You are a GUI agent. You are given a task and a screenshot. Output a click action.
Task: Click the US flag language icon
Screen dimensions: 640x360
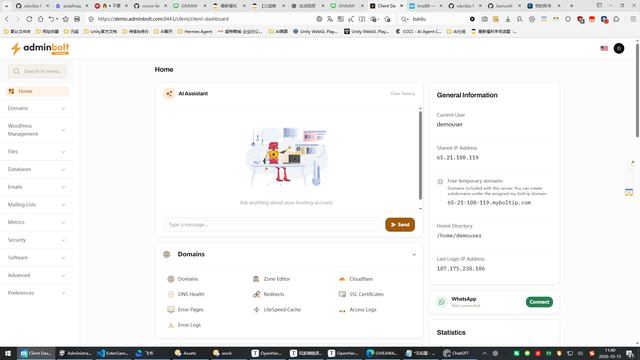(x=604, y=48)
